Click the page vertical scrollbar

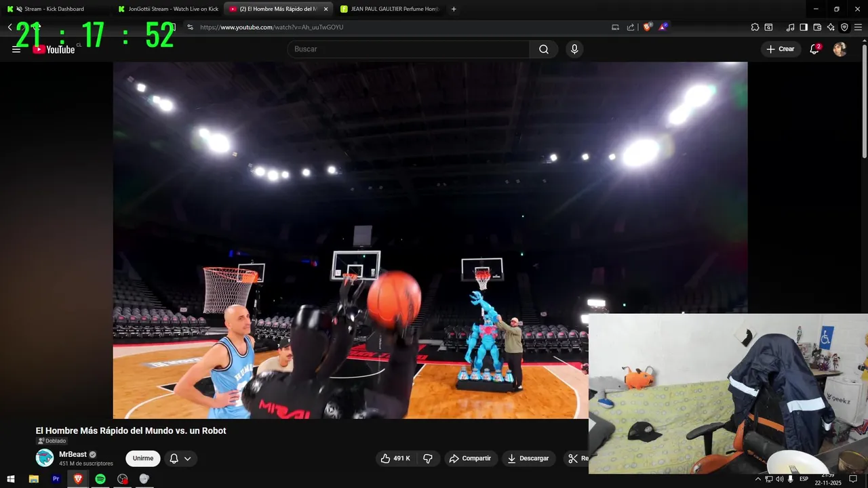[x=864, y=102]
